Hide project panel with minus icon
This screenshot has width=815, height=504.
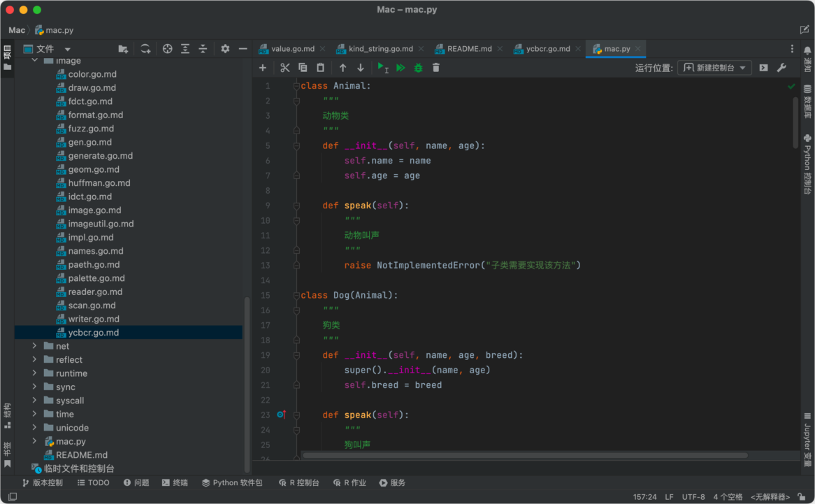pos(243,49)
